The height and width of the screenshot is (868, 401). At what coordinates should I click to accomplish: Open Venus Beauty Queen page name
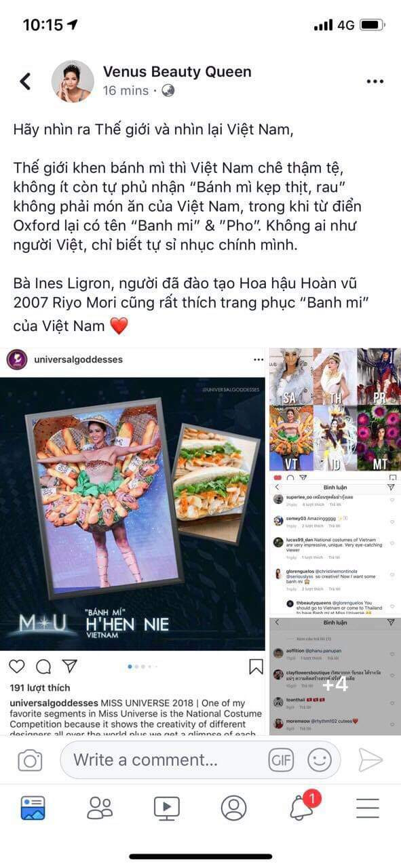coord(177,72)
